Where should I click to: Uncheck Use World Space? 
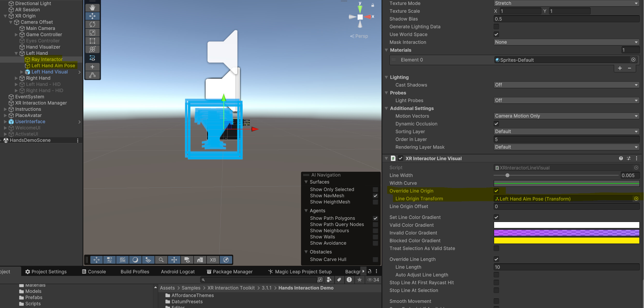(x=496, y=34)
